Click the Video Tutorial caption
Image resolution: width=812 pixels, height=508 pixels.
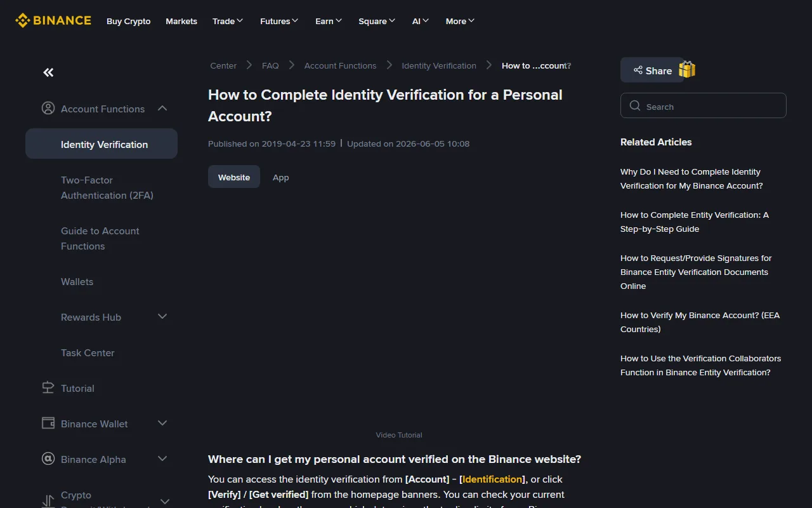click(399, 435)
